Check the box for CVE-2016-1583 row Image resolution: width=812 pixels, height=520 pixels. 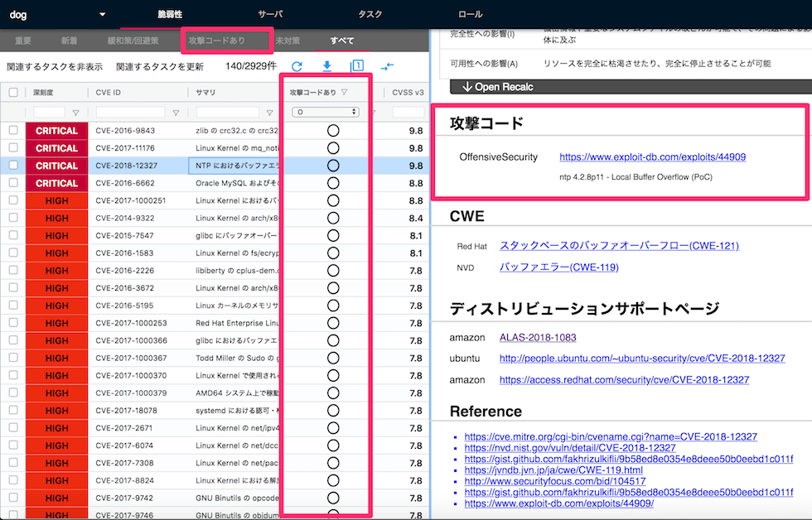click(x=13, y=253)
